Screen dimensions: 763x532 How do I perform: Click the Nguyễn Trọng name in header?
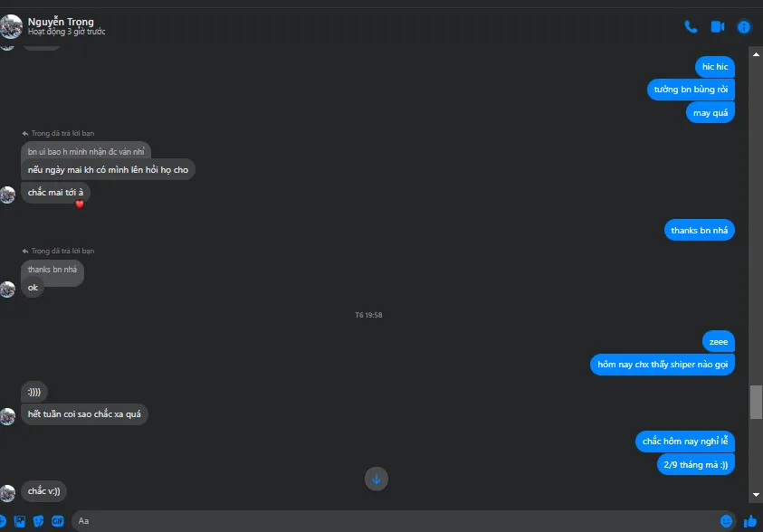pyautogui.click(x=61, y=22)
